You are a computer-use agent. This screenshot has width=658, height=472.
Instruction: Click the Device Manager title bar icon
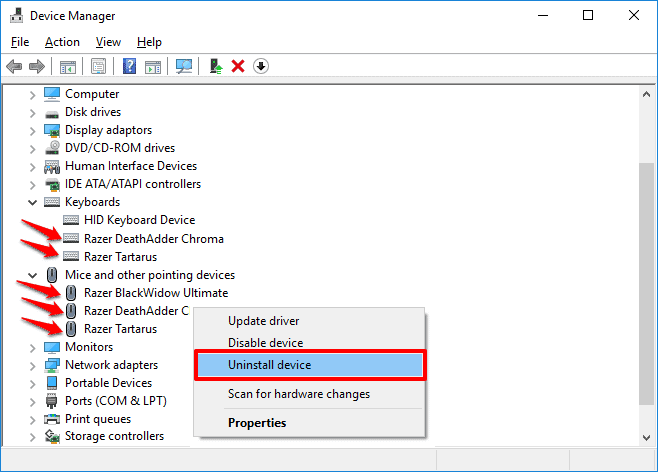coord(17,16)
